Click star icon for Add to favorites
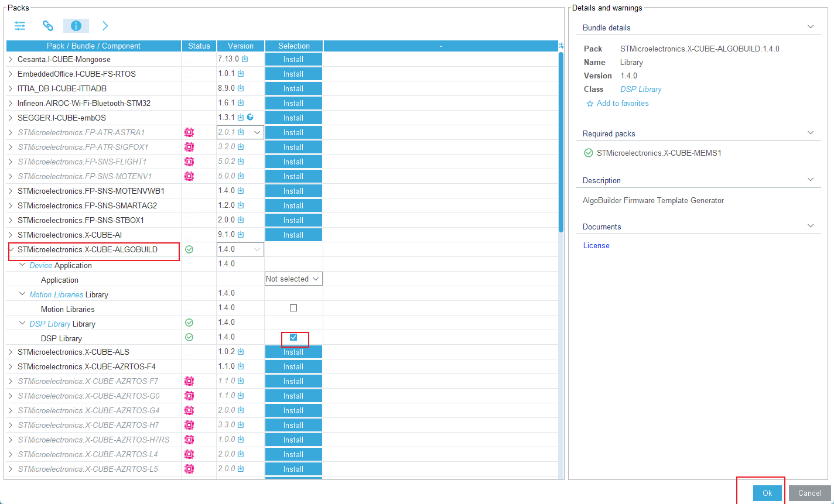The image size is (834, 504). [x=590, y=104]
